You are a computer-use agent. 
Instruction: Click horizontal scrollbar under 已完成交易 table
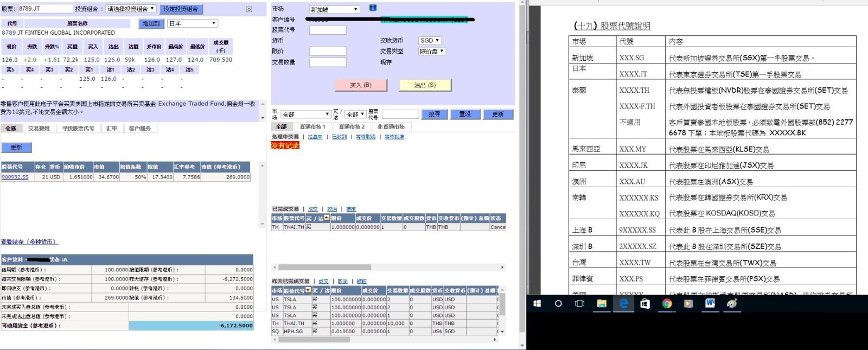pyautogui.click(x=324, y=267)
